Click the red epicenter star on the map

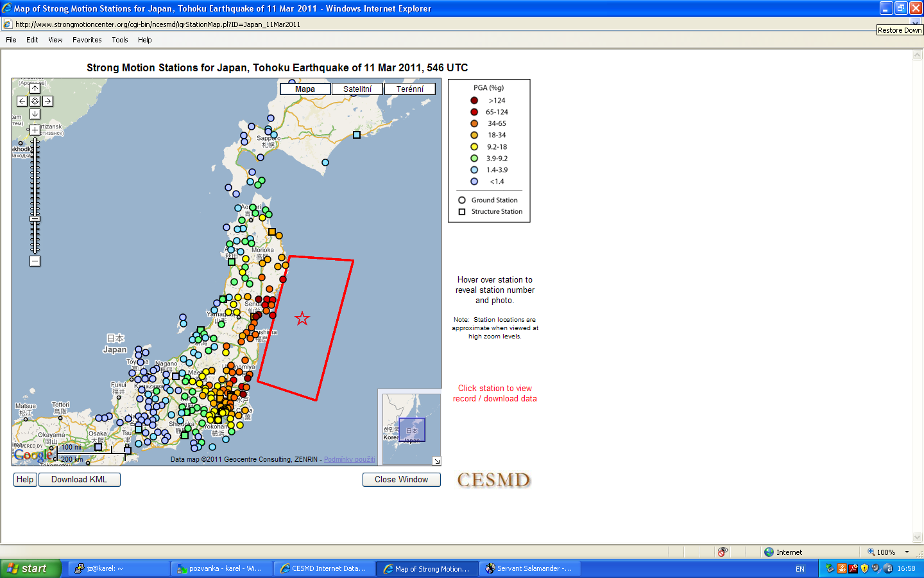[302, 318]
